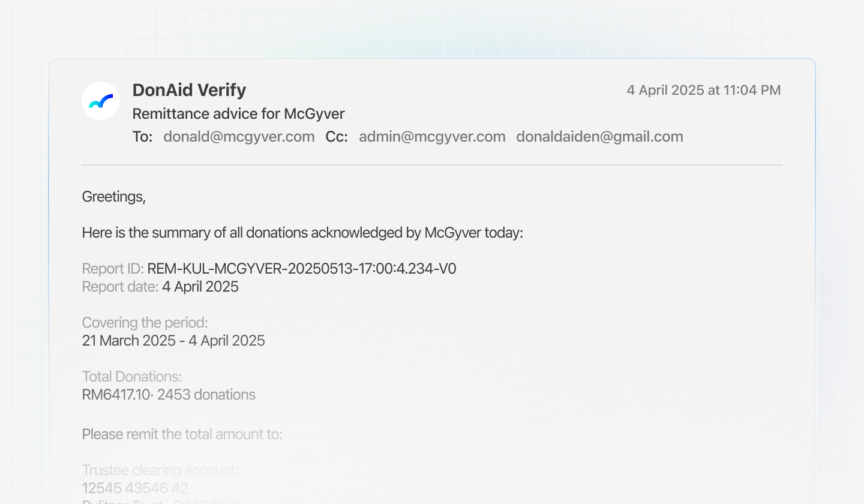Select the account number 12545 43546 42
This screenshot has height=504, width=864.
(135, 488)
